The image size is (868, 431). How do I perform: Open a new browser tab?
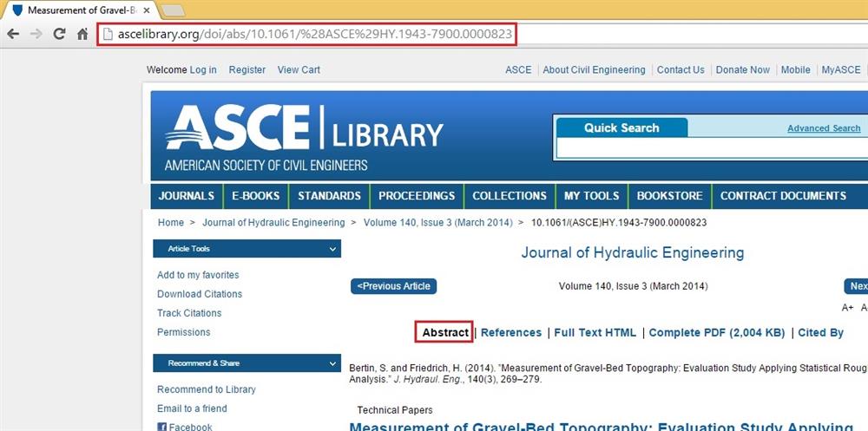pos(174,10)
